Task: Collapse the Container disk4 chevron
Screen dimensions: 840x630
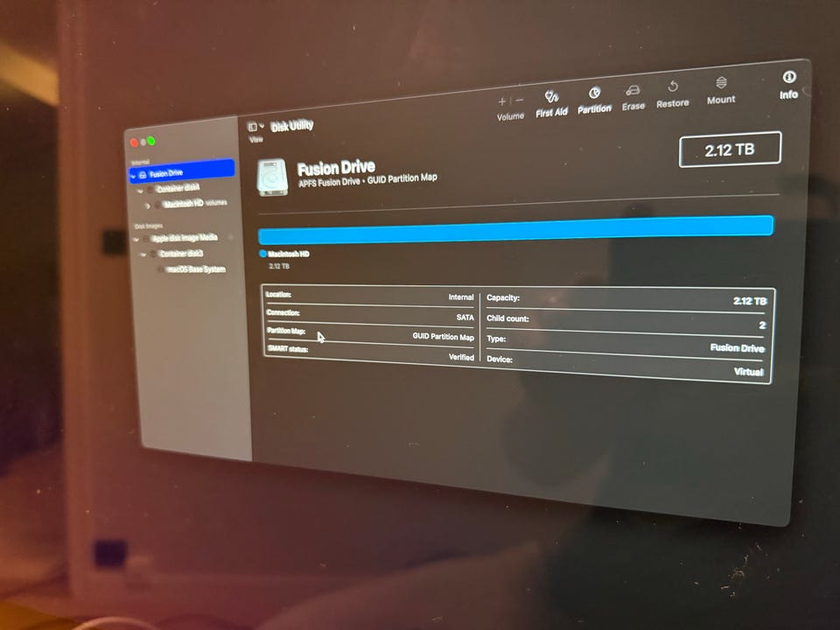Action: point(140,190)
